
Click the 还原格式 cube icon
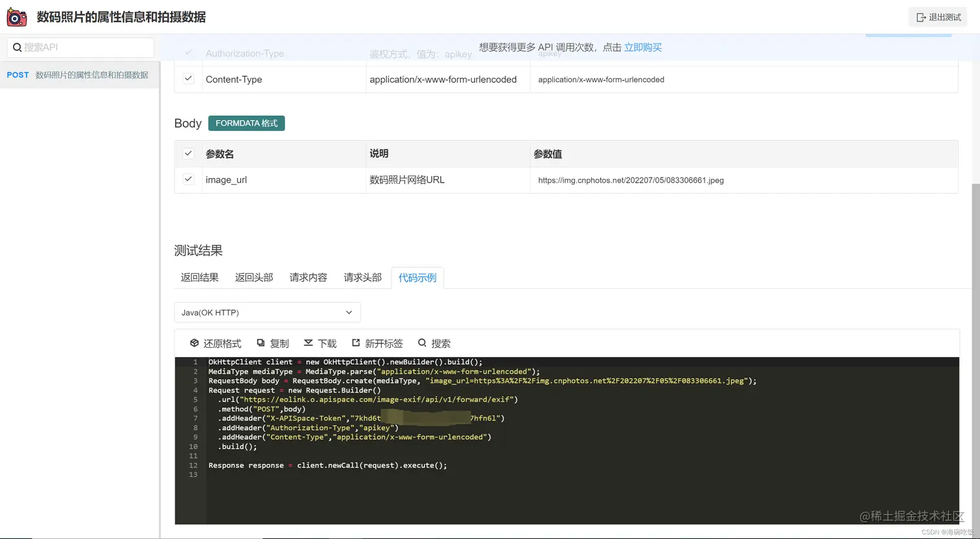click(x=194, y=343)
